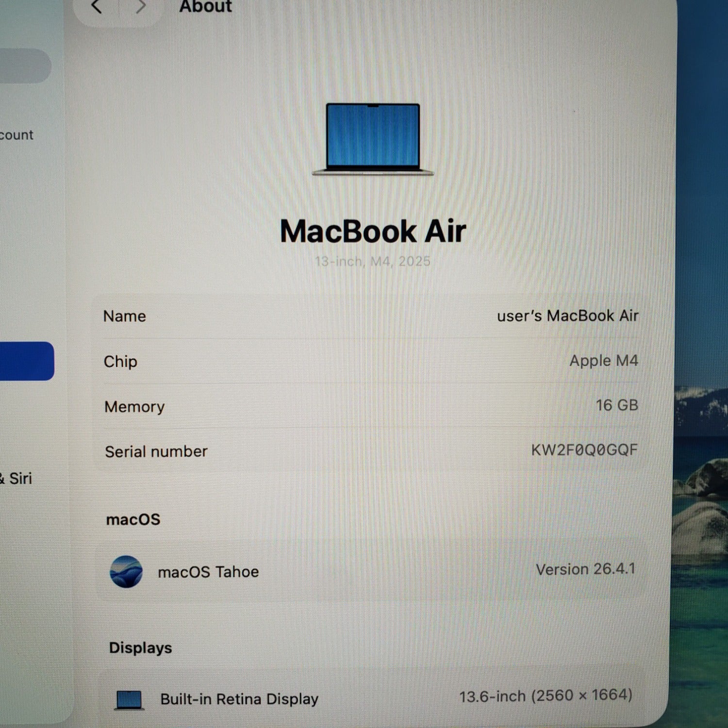The height and width of the screenshot is (728, 728).
Task: Select the "16 GB" memory value
Action: click(x=617, y=405)
